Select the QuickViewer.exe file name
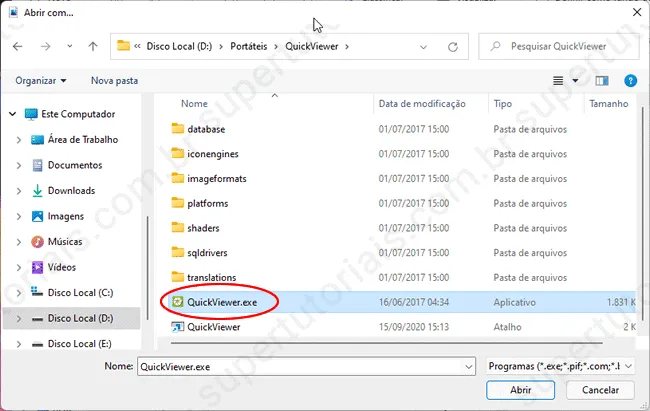The height and width of the screenshot is (411, 650). tap(222, 302)
